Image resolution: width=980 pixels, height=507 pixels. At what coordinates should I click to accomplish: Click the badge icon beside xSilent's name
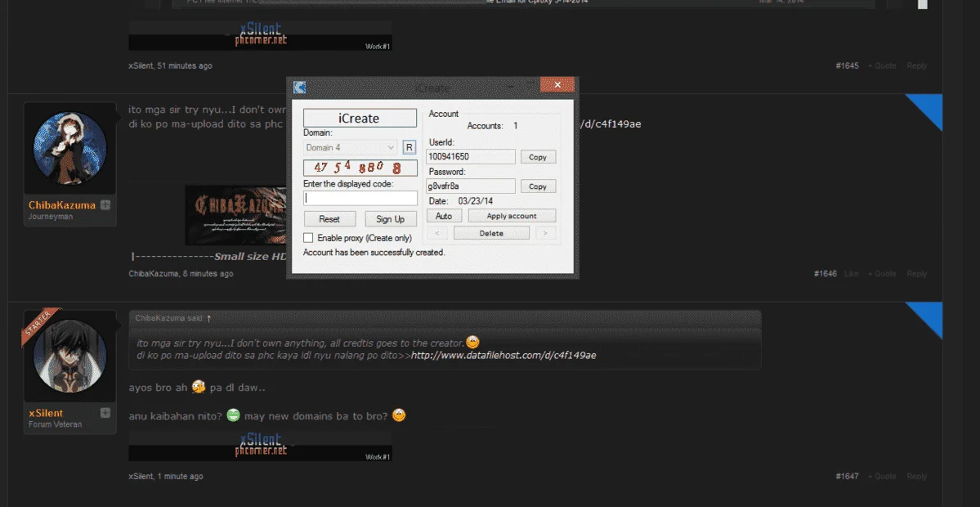105,413
